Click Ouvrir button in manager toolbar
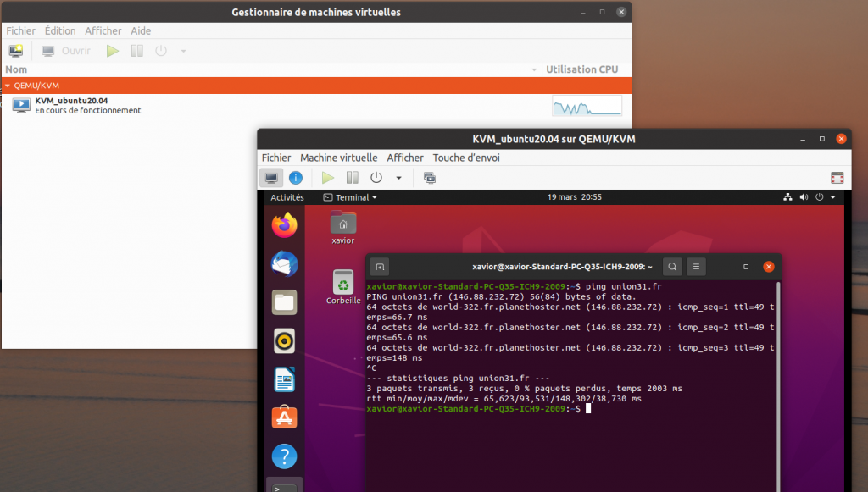 [x=66, y=51]
